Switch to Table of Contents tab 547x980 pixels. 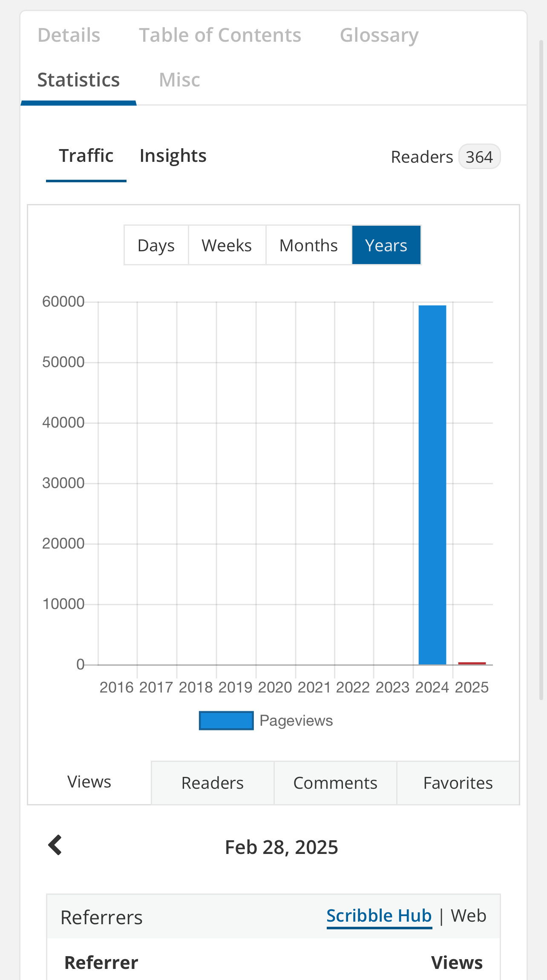pyautogui.click(x=220, y=35)
